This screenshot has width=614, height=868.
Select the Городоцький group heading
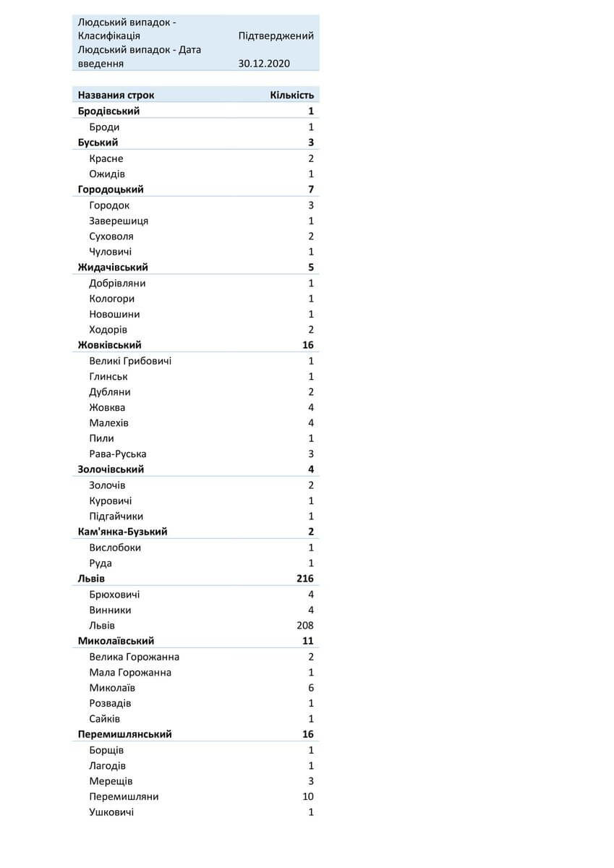(x=111, y=190)
